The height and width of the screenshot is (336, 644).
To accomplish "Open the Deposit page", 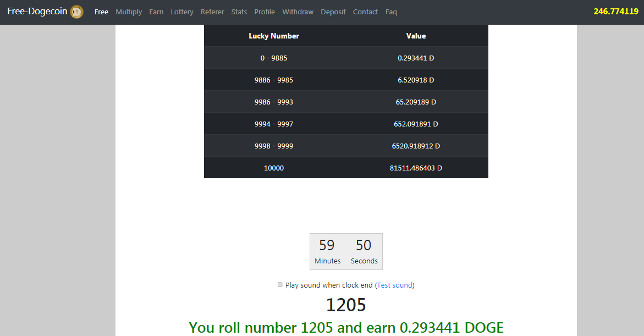I will [333, 12].
